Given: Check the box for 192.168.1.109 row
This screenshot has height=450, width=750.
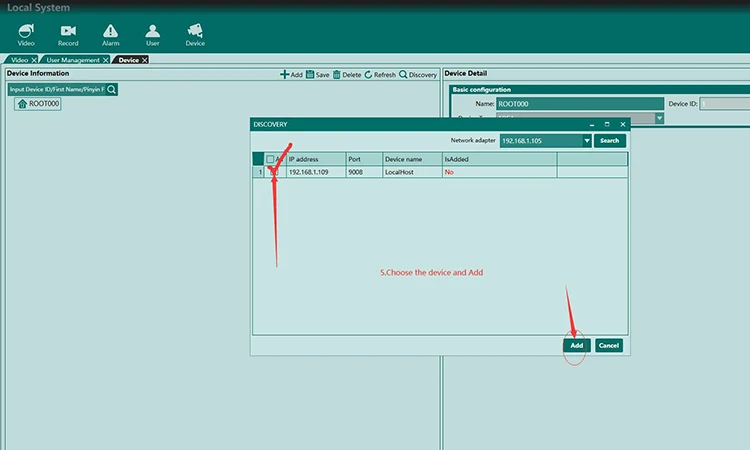Looking at the screenshot, I should pos(274,172).
